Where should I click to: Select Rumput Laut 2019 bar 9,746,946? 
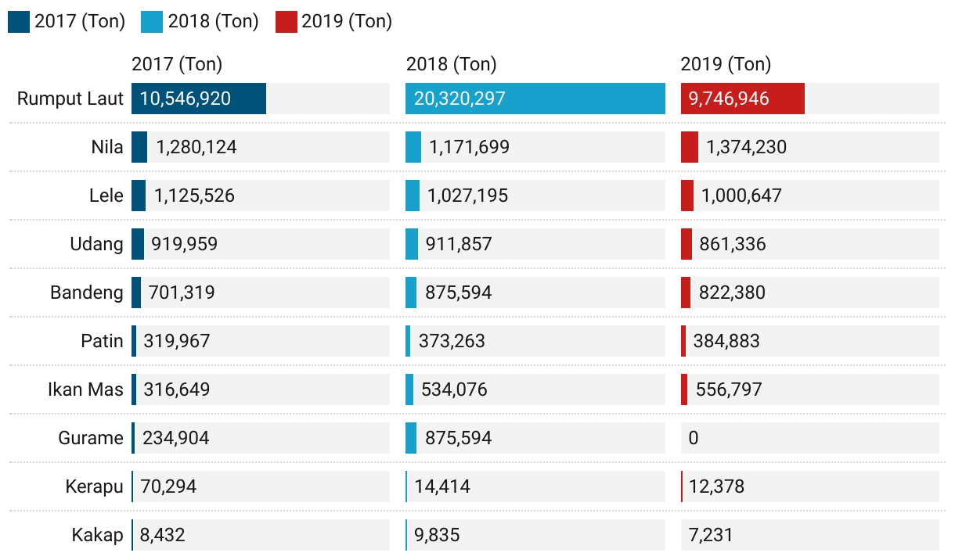pos(743,99)
